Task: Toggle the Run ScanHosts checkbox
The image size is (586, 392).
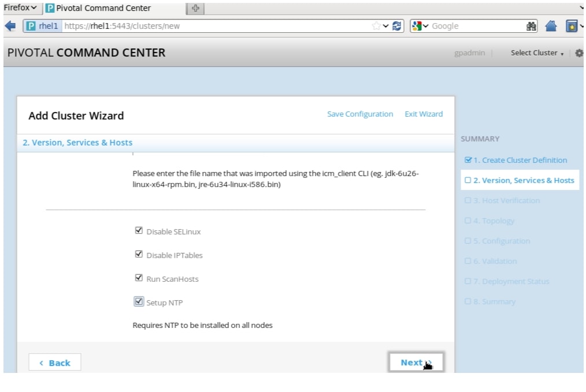Action: pyautogui.click(x=139, y=278)
